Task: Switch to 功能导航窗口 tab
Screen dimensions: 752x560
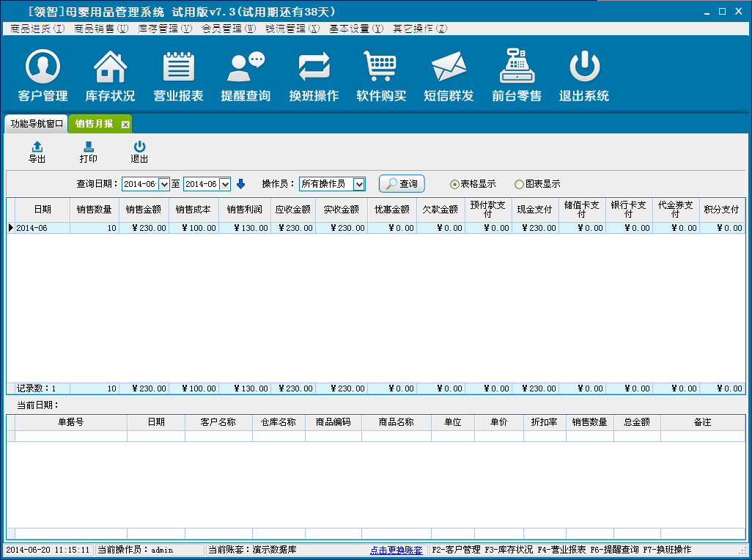Action: [x=37, y=124]
